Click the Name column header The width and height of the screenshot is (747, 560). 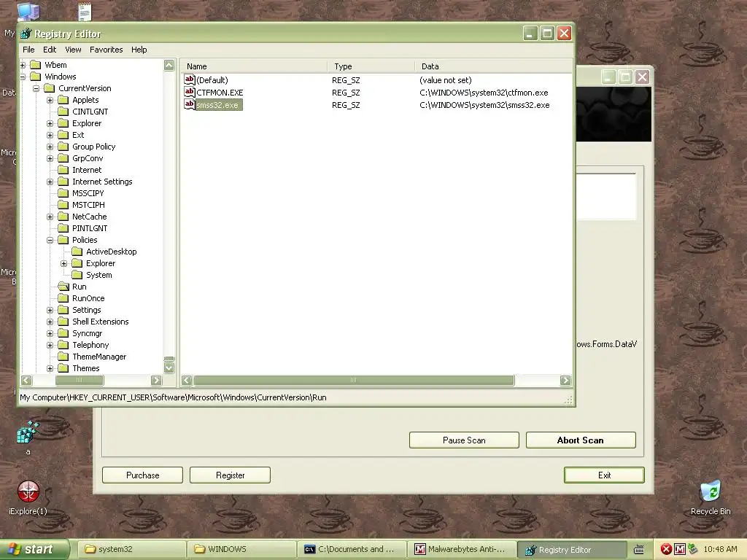(255, 66)
